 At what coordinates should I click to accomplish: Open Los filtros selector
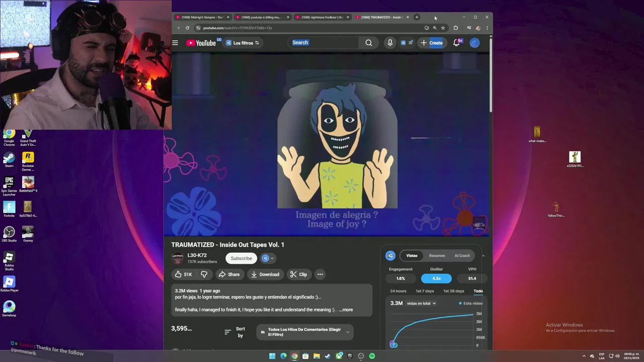(243, 43)
